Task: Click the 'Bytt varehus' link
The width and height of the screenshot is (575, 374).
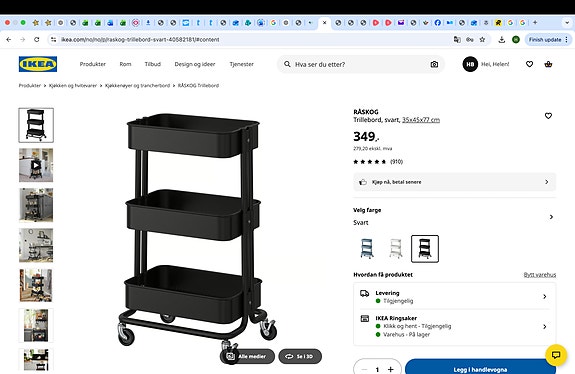Action: click(540, 275)
